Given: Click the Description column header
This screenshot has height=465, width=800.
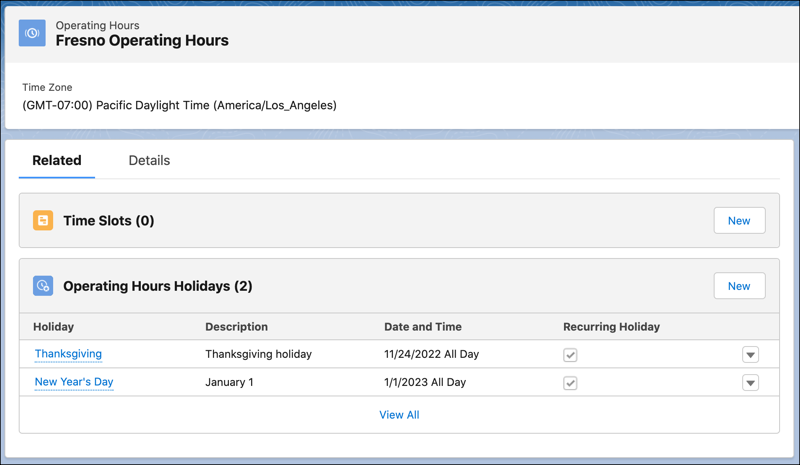Looking at the screenshot, I should pyautogui.click(x=236, y=327).
